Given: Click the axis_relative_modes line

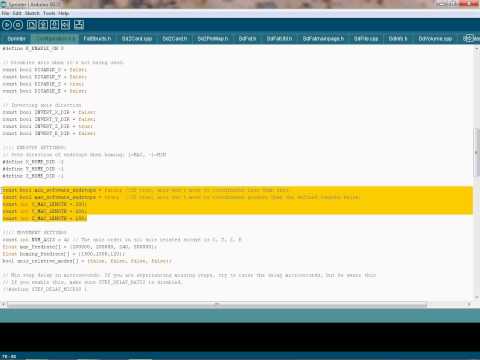Looking at the screenshot, I should (87, 261).
